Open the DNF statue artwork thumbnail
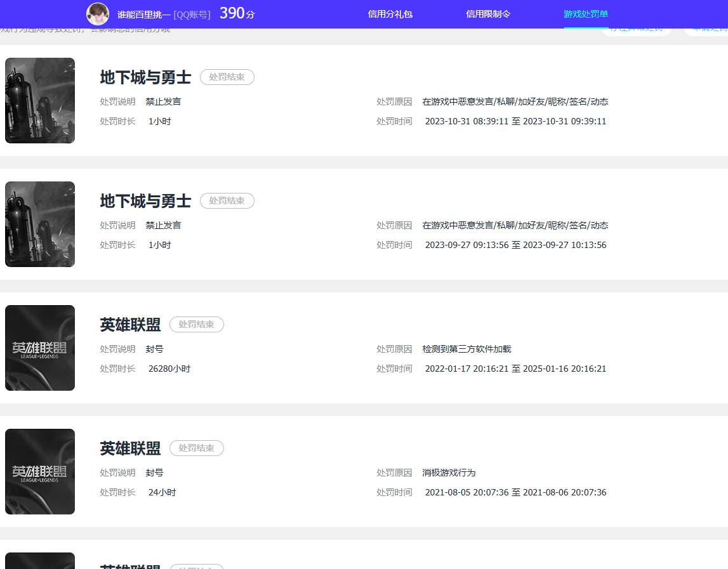The width and height of the screenshot is (728, 569). [39, 100]
